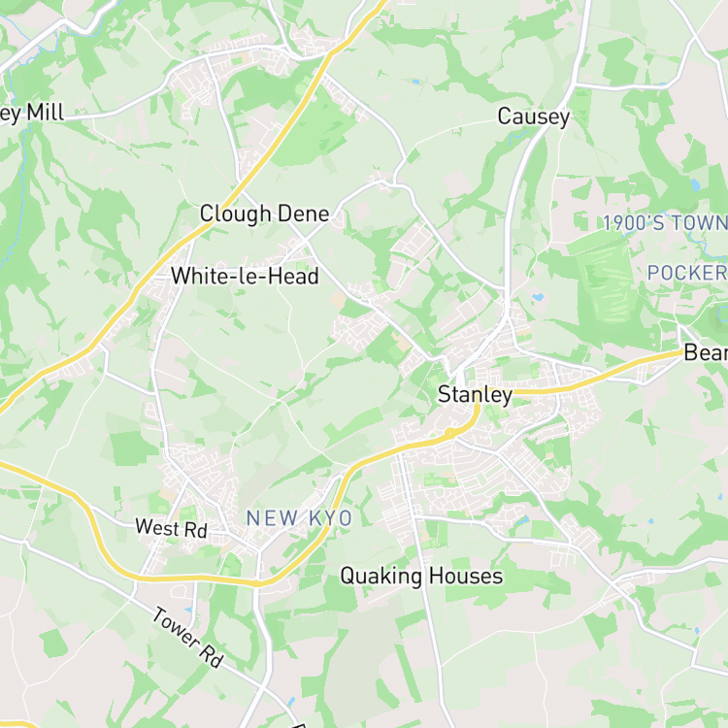Click the partially visible Mill label
Image resolution: width=728 pixels, height=728 pixels.
point(32,113)
